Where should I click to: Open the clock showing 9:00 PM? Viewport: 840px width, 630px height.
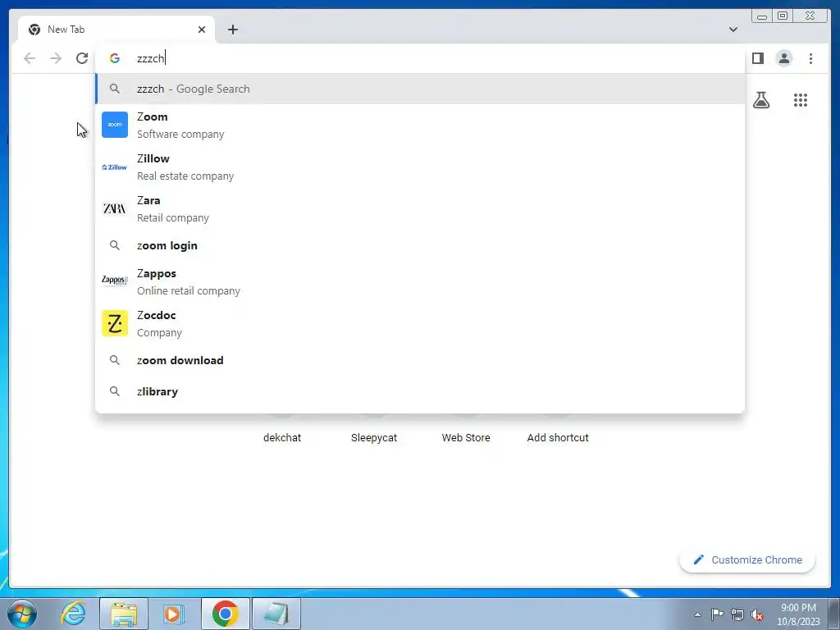point(798,614)
